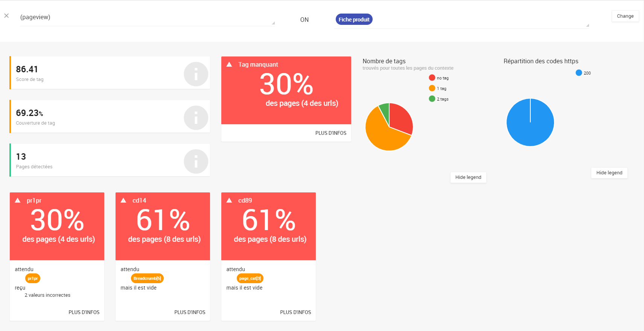Click warning triangle on pr1pr card
644x331 pixels.
click(x=18, y=200)
